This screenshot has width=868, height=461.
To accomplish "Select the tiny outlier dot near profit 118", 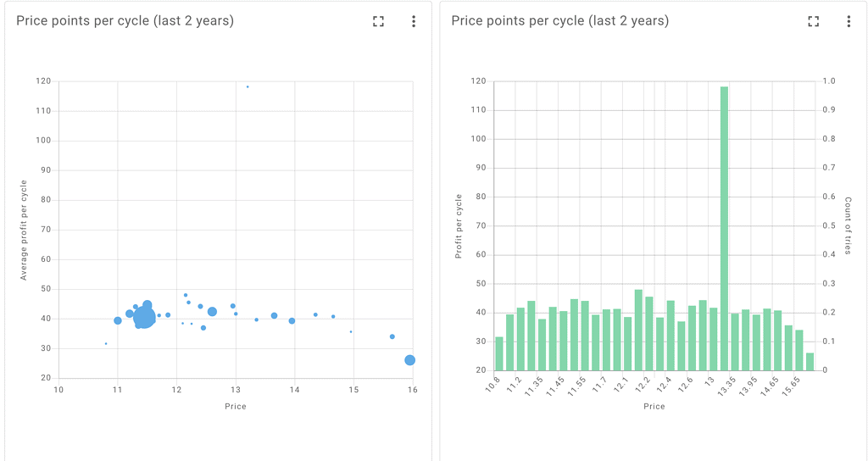I will point(248,87).
